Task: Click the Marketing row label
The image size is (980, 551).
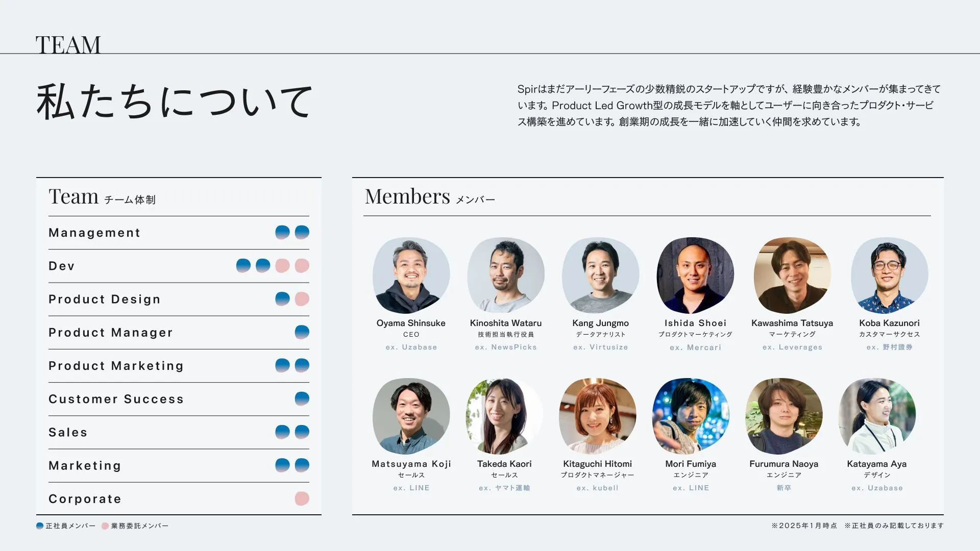Action: click(85, 466)
